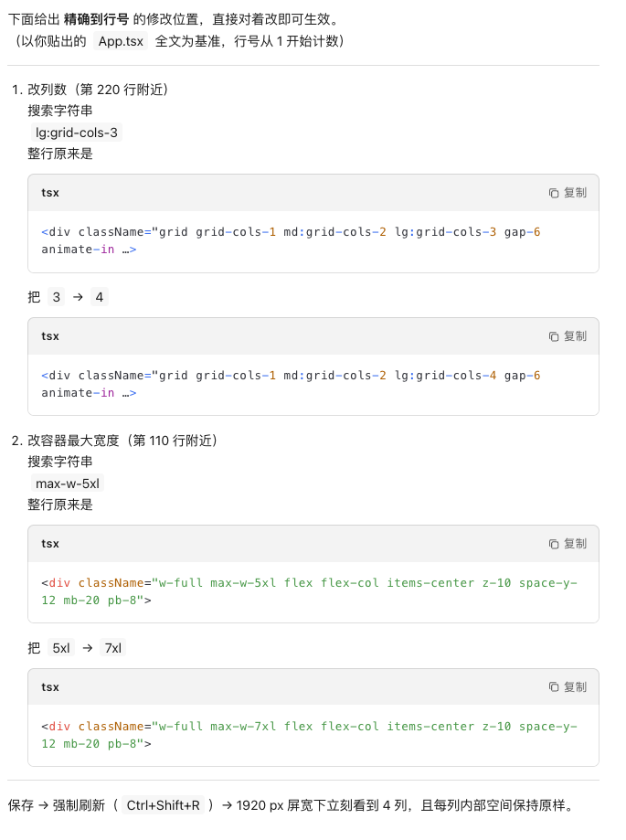Viewport: 626px width, 840px height.
Task: Click the 7xl inline code chip
Action: [113, 648]
